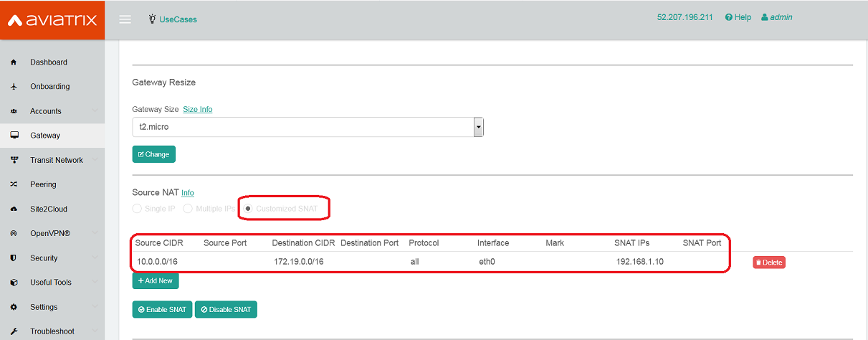Click the Enable SNAT button
This screenshot has width=868, height=340.
click(161, 310)
